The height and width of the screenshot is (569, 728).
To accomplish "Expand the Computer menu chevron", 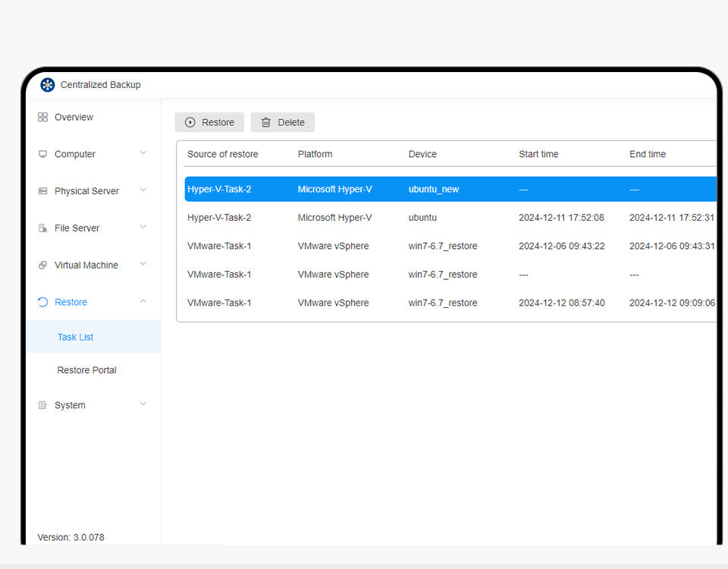I will [143, 153].
